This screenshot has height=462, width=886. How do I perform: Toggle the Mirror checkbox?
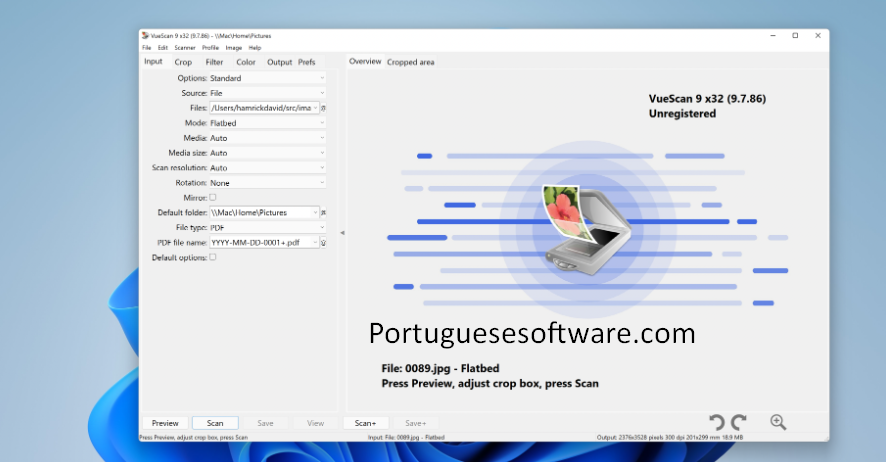click(x=212, y=198)
